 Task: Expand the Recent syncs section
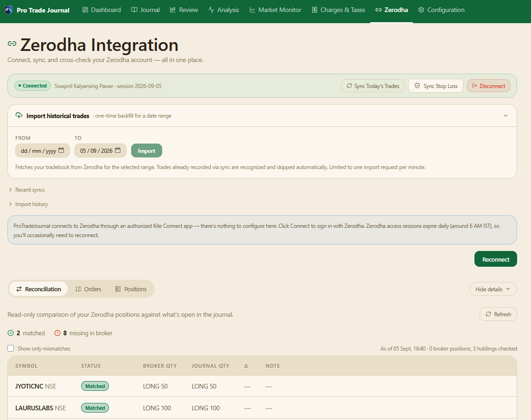click(27, 190)
